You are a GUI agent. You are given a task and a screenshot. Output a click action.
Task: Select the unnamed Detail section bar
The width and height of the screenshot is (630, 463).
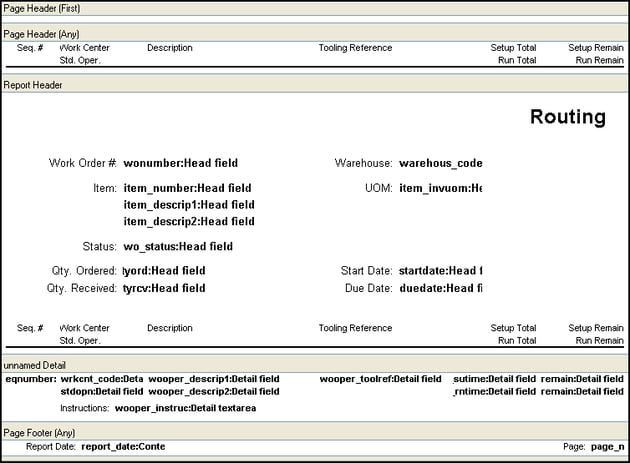click(x=315, y=365)
